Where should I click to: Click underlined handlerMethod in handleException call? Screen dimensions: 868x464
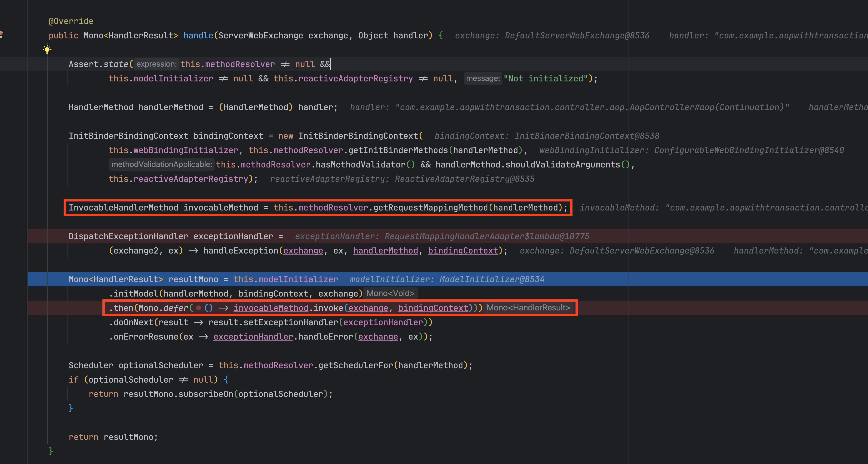385,251
